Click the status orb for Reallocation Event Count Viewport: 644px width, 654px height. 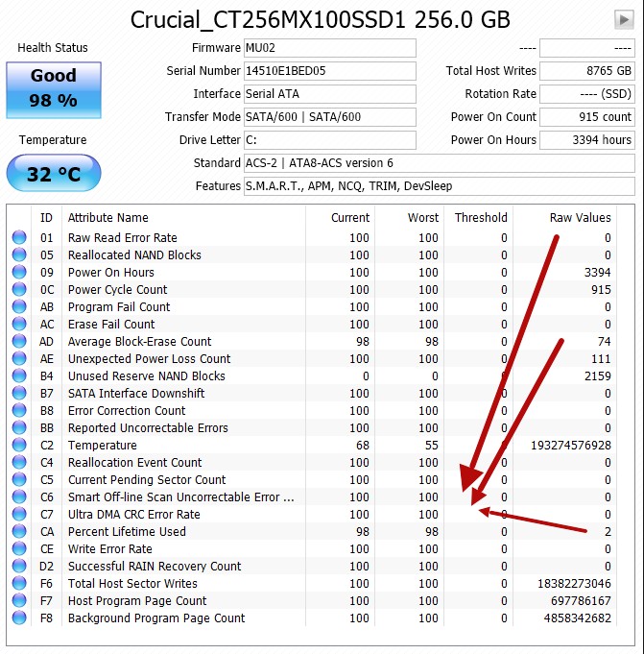pyautogui.click(x=19, y=462)
